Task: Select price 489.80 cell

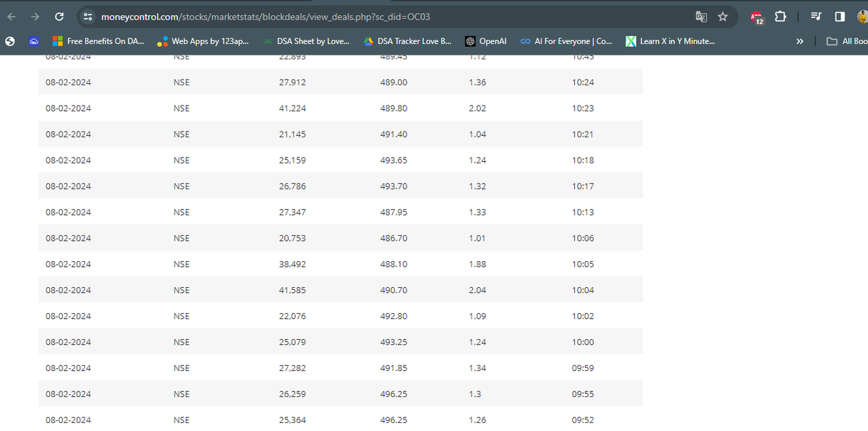Action: pyautogui.click(x=393, y=108)
